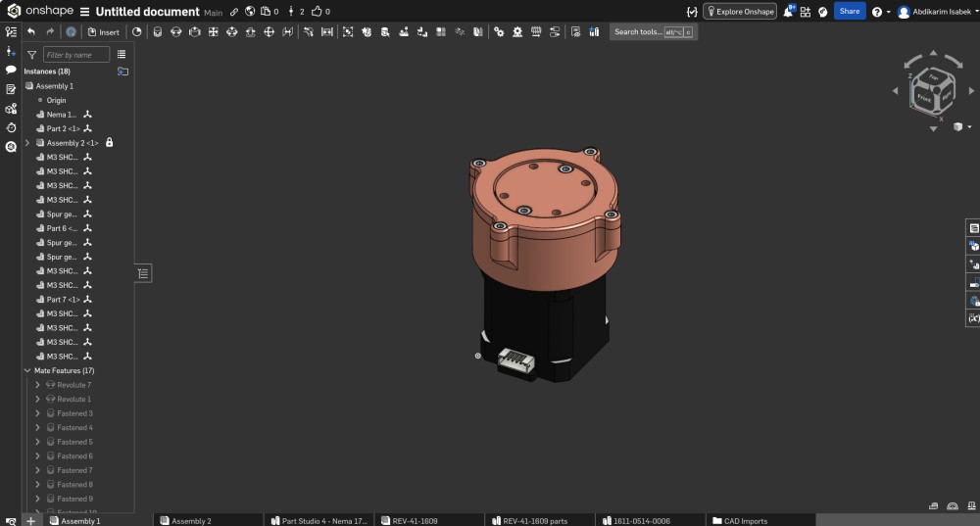This screenshot has height=526, width=980.
Task: Select the Pin slot mate tool
Action: [251, 32]
